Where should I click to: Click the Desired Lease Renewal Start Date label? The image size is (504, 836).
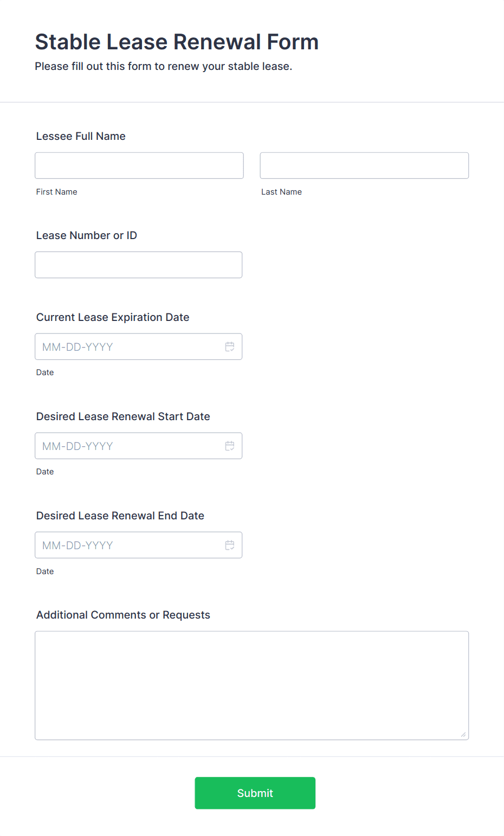point(123,416)
